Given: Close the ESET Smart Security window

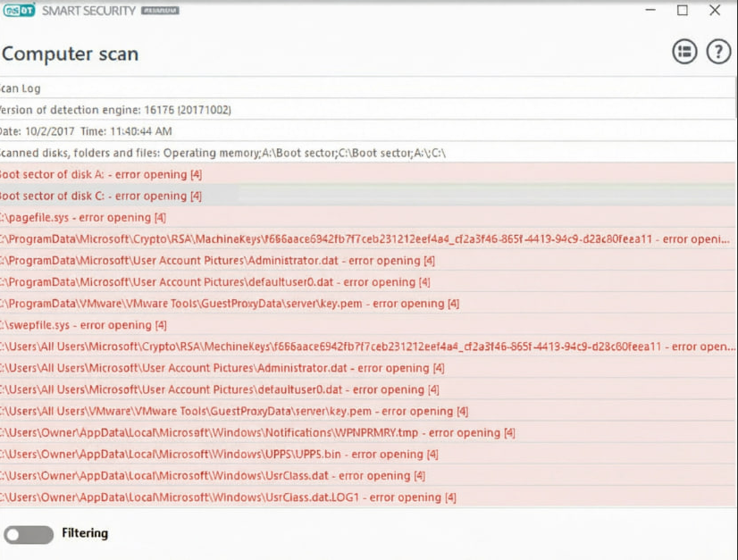Looking at the screenshot, I should coord(715,10).
